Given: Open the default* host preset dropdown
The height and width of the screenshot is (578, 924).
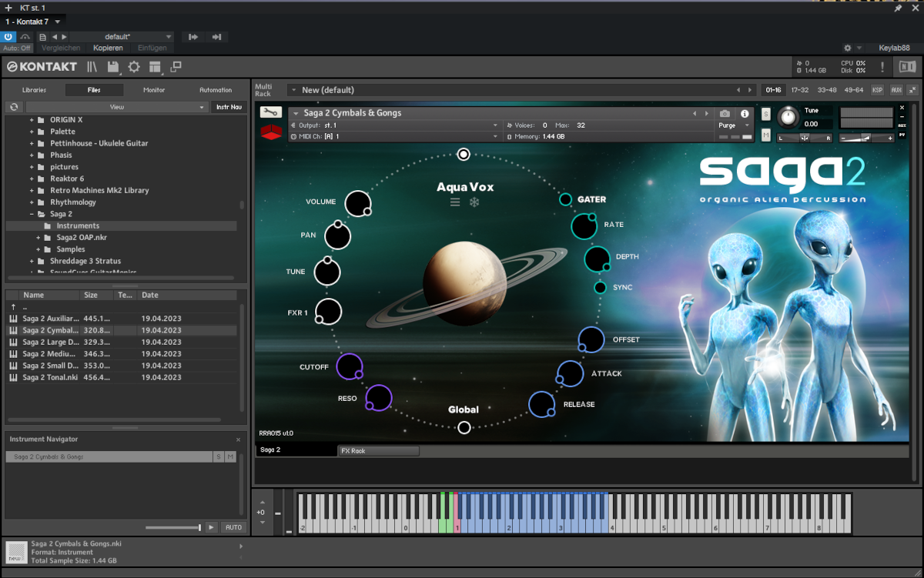Looking at the screenshot, I should pos(122,37).
